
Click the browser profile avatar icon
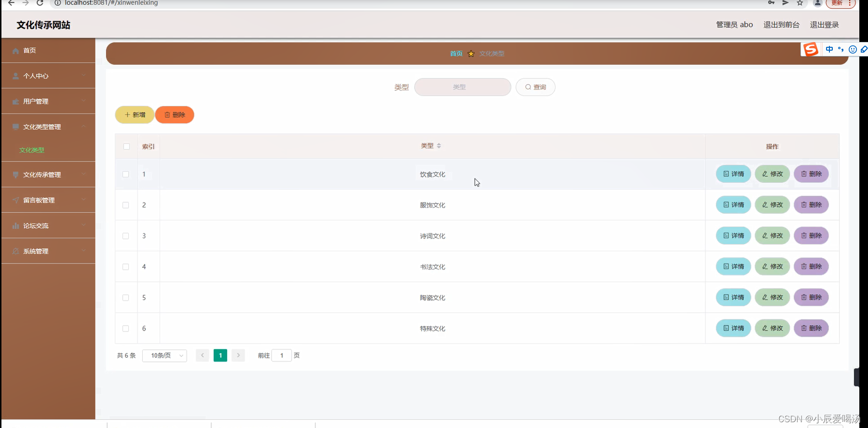[x=817, y=3]
